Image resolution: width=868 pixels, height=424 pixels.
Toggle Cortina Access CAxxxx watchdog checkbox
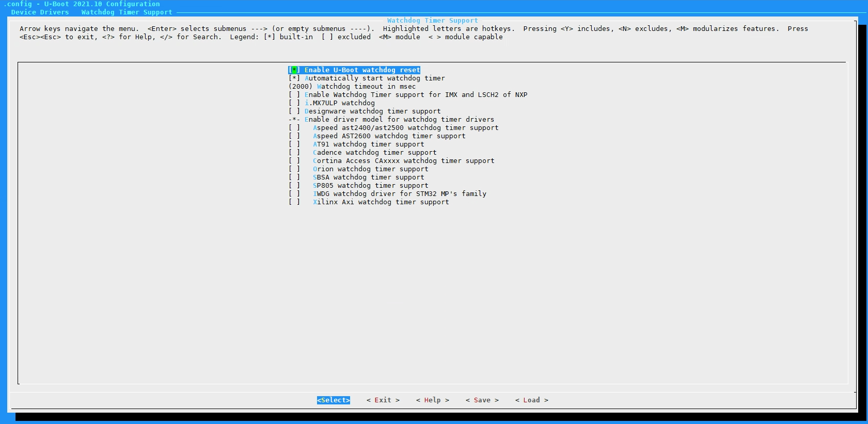pyautogui.click(x=294, y=161)
